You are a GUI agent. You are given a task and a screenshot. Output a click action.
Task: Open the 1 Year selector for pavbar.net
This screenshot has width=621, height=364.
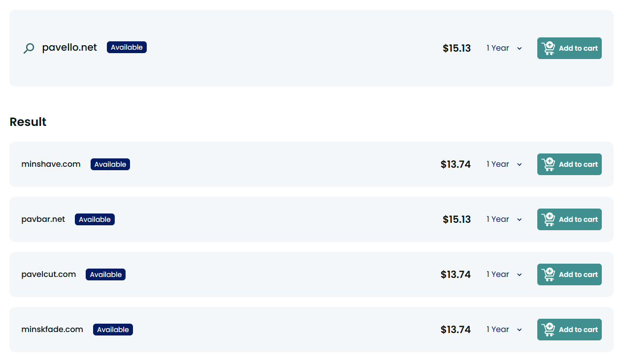point(504,219)
